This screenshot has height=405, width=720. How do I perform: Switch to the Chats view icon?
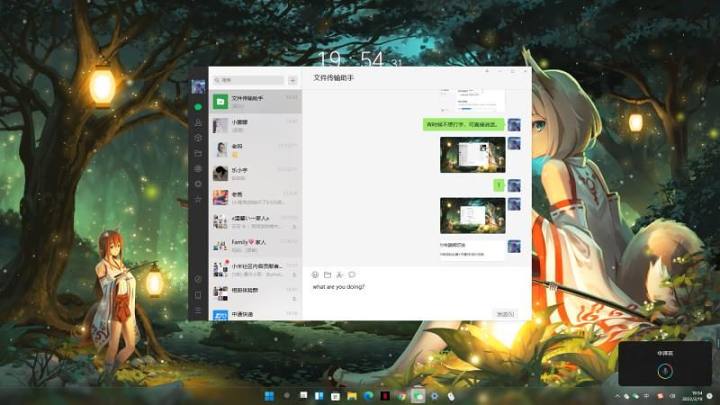click(x=198, y=107)
